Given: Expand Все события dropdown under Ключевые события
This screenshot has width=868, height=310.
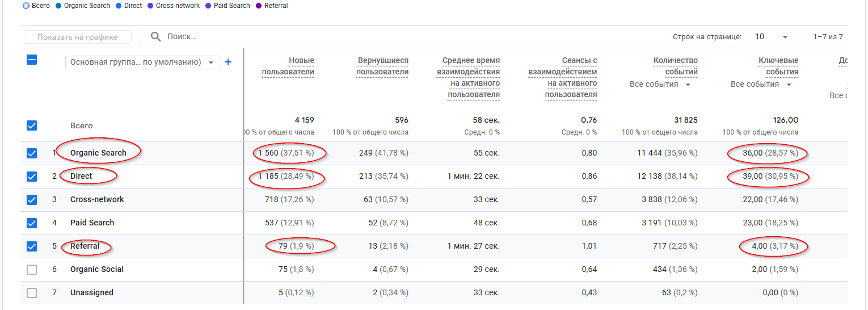Looking at the screenshot, I should (x=761, y=85).
